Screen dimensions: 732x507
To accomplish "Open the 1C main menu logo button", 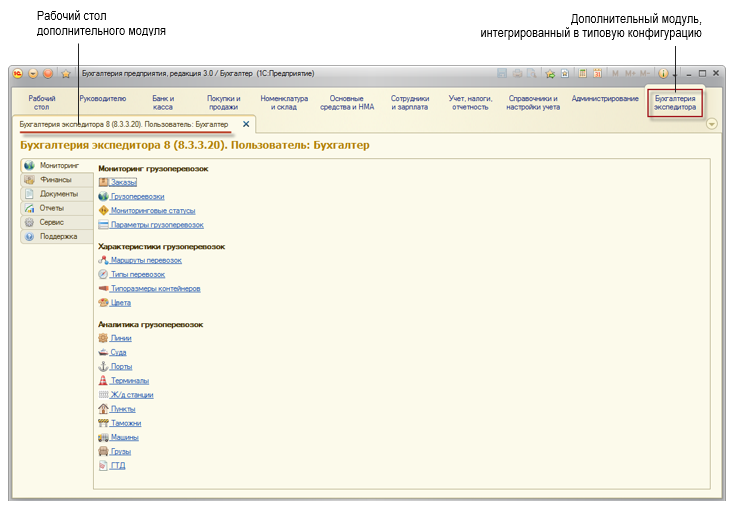I will (x=17, y=74).
